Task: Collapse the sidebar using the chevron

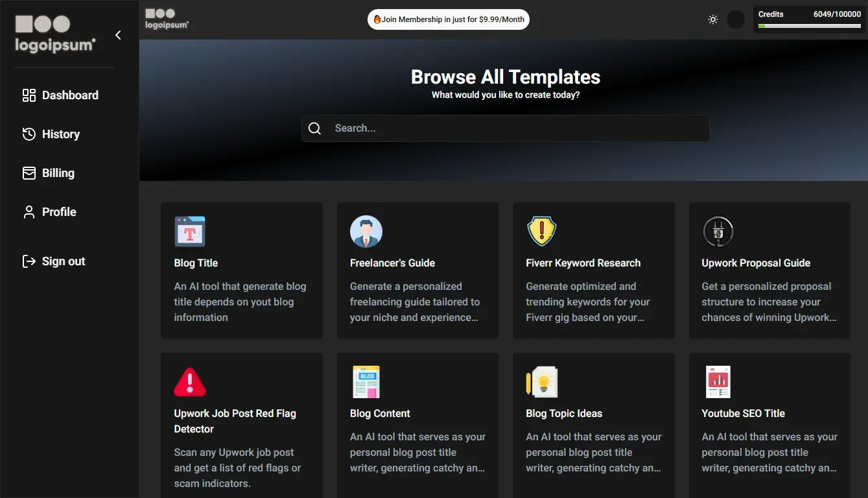Action: tap(118, 35)
